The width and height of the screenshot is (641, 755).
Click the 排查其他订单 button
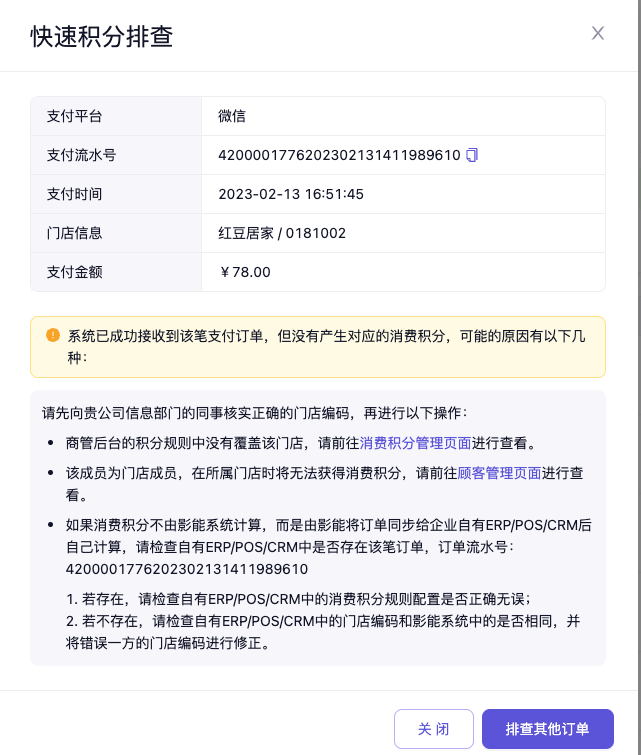click(547, 728)
